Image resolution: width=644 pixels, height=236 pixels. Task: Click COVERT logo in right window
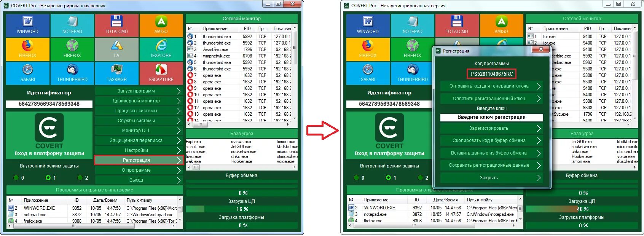tap(389, 135)
